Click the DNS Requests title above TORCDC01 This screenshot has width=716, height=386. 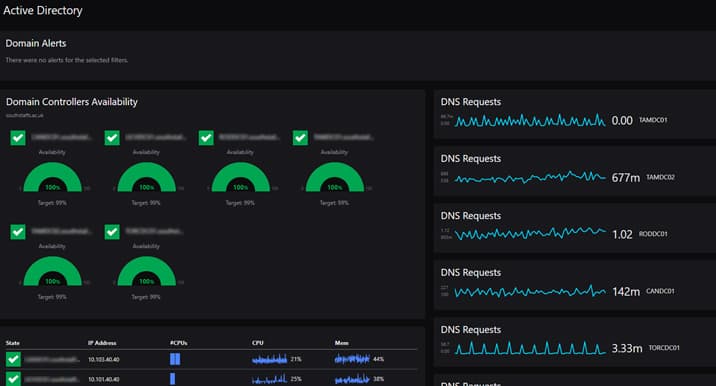click(471, 329)
